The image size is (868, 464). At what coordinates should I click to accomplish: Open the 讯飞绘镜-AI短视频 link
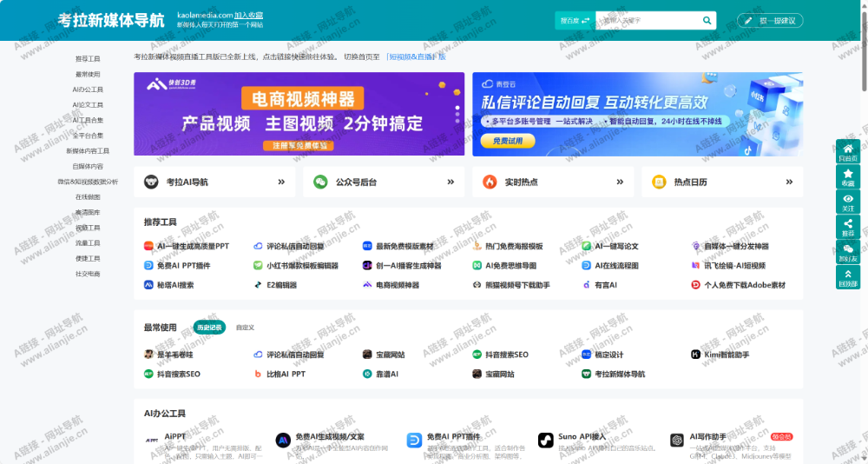coord(734,266)
